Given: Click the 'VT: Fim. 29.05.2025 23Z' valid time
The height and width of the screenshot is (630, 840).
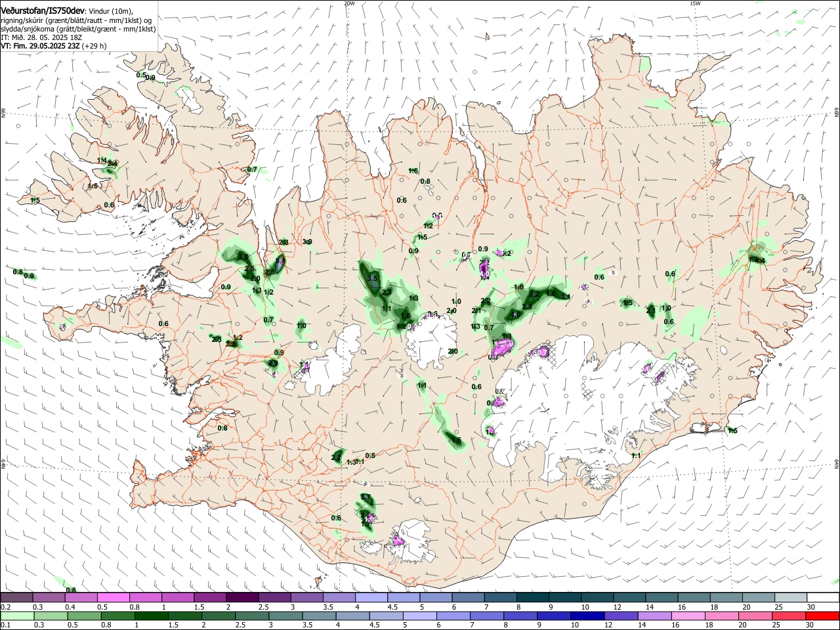Looking at the screenshot, I should [41, 46].
